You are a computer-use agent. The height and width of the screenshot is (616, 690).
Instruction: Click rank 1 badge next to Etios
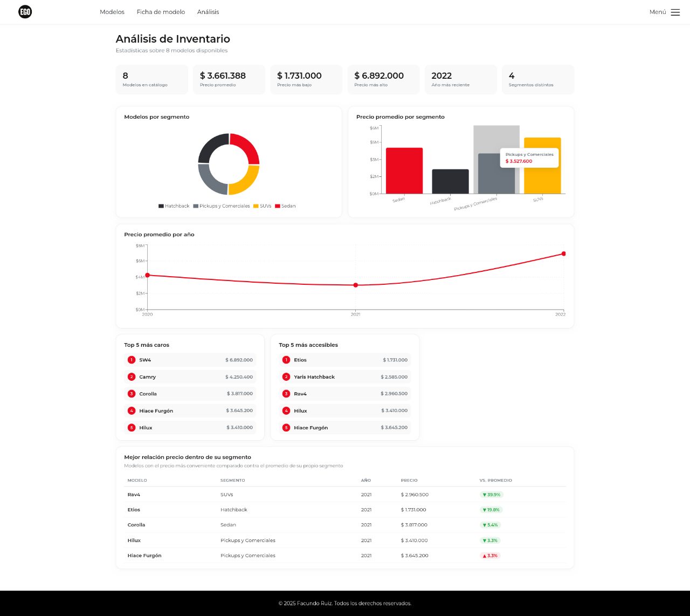pyautogui.click(x=286, y=360)
